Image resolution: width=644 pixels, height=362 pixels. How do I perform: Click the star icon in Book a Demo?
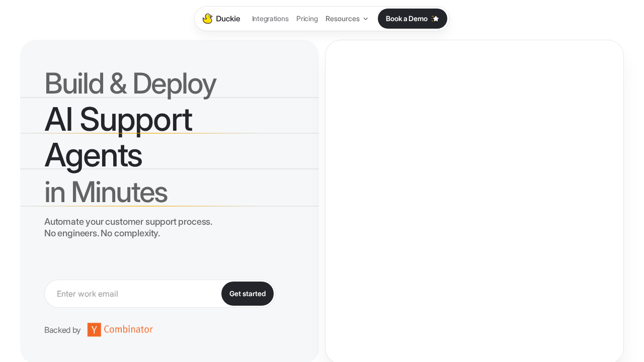pyautogui.click(x=436, y=19)
